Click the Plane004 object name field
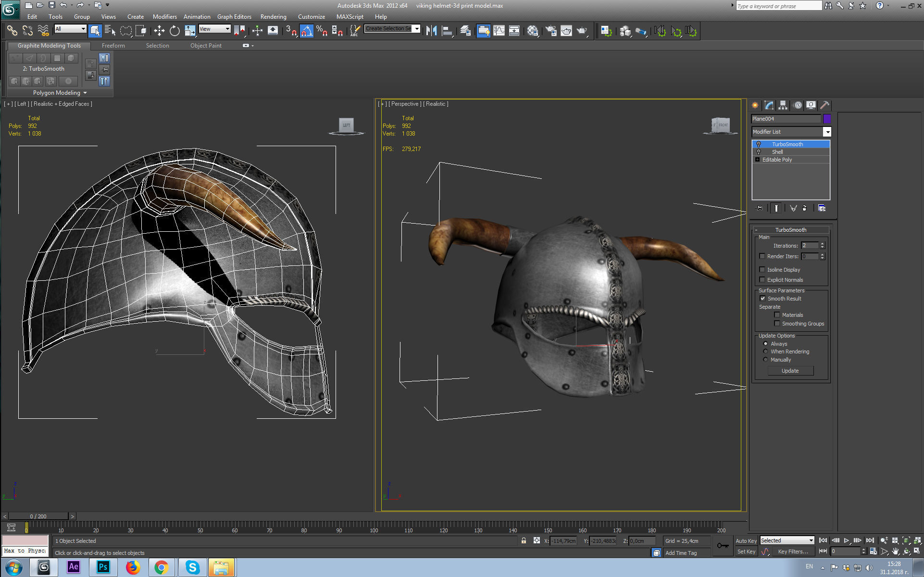Screen dimensions: 924x577 [786, 119]
